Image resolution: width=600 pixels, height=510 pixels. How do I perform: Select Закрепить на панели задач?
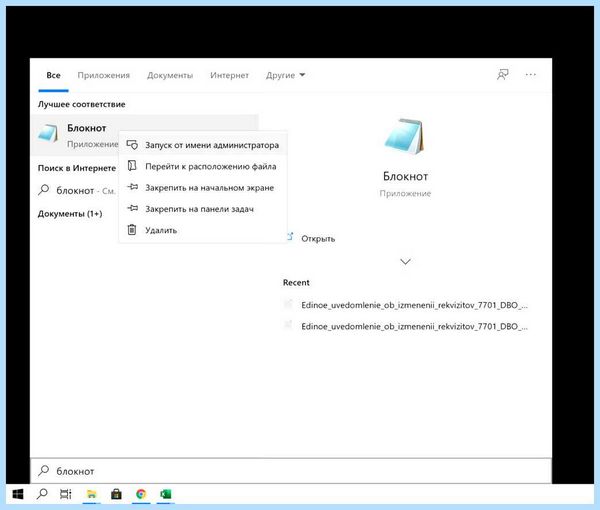pyautogui.click(x=203, y=209)
